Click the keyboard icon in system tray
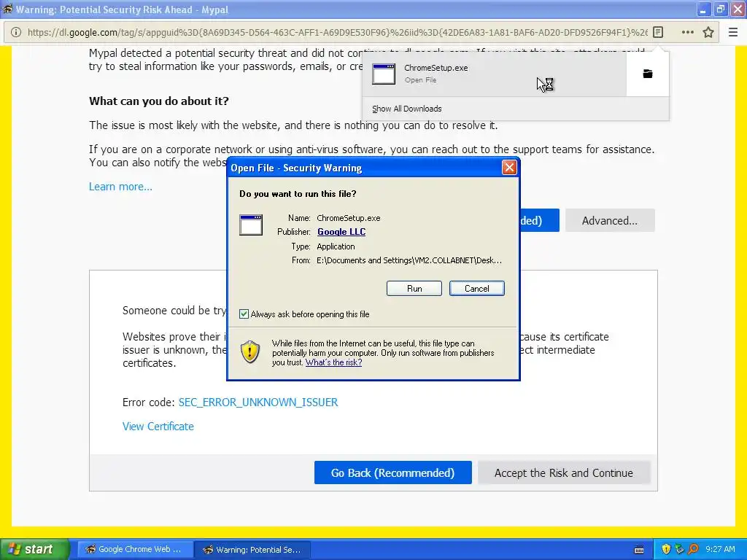Image resolution: width=747 pixels, height=560 pixels. pyautogui.click(x=639, y=550)
